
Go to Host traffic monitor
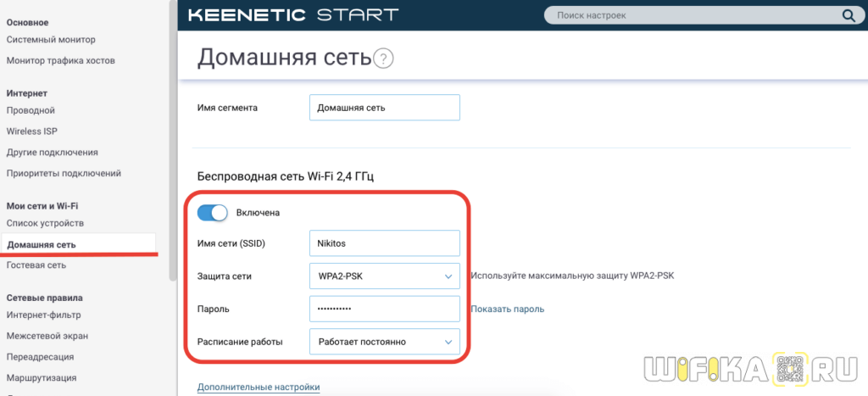(60, 61)
